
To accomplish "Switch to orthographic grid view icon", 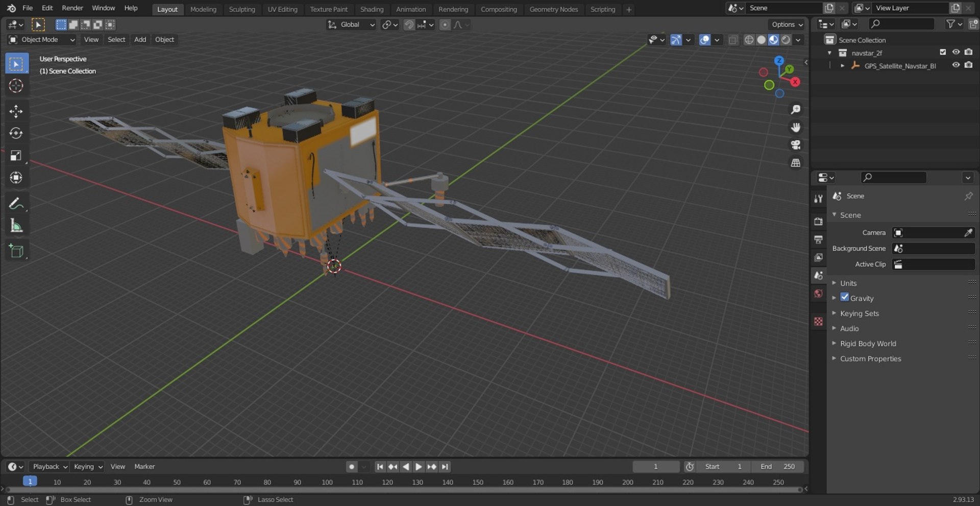I will pyautogui.click(x=795, y=163).
